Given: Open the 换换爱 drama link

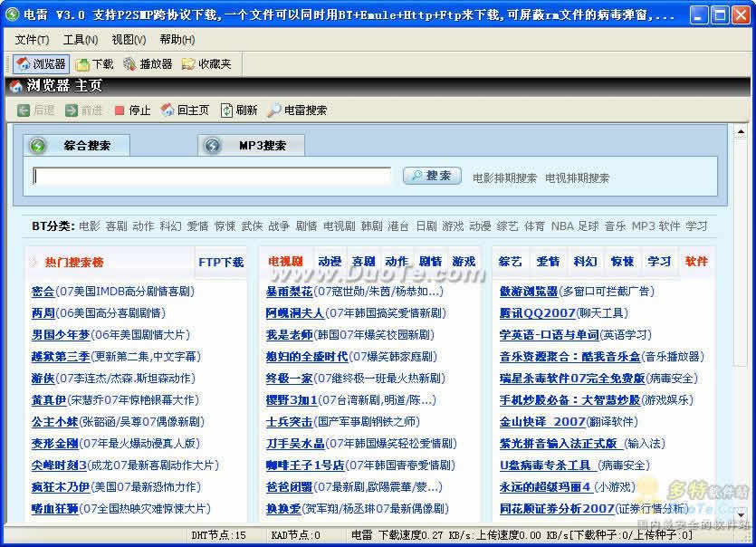Looking at the screenshot, I should coord(283,508).
